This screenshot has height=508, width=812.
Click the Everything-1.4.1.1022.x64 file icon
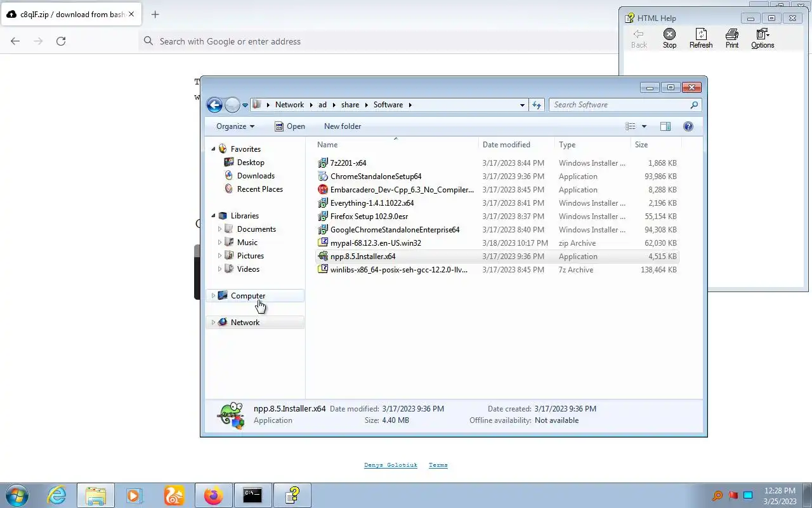pos(323,203)
